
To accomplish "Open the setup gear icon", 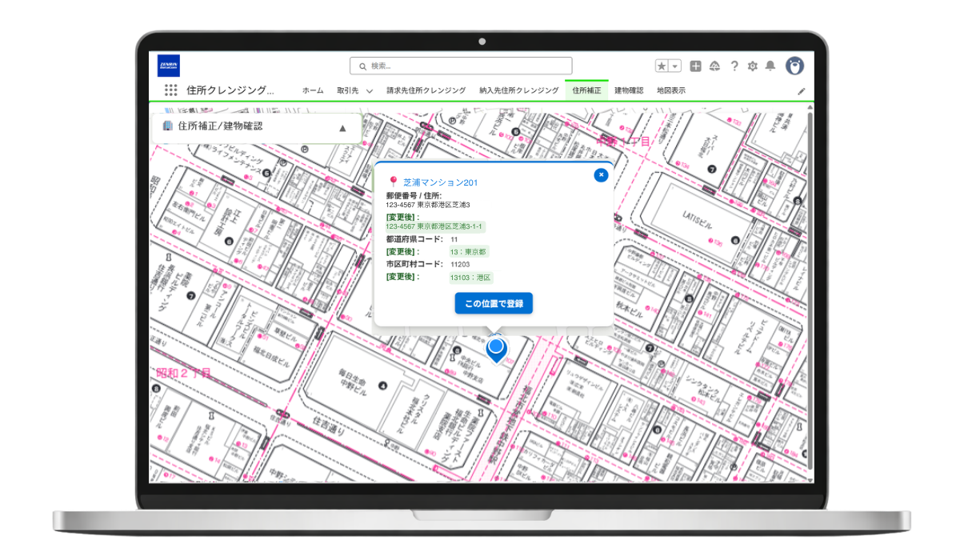I will tap(753, 66).
